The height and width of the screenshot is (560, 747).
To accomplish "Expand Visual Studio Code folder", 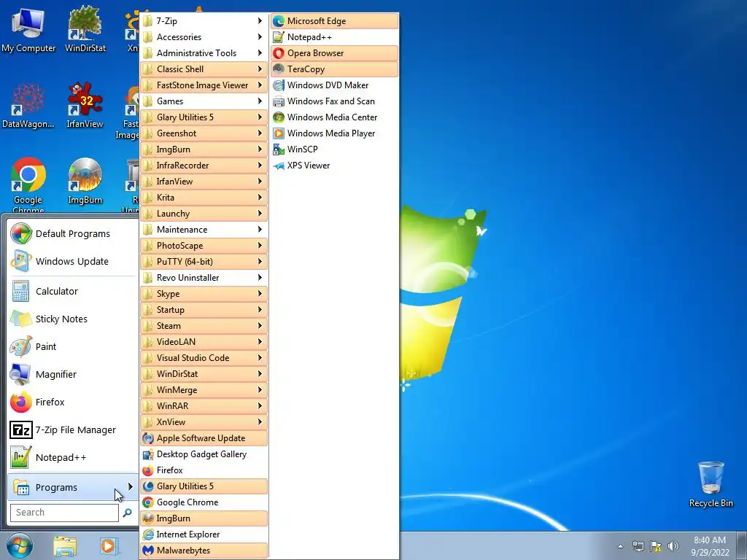I will coord(204,357).
